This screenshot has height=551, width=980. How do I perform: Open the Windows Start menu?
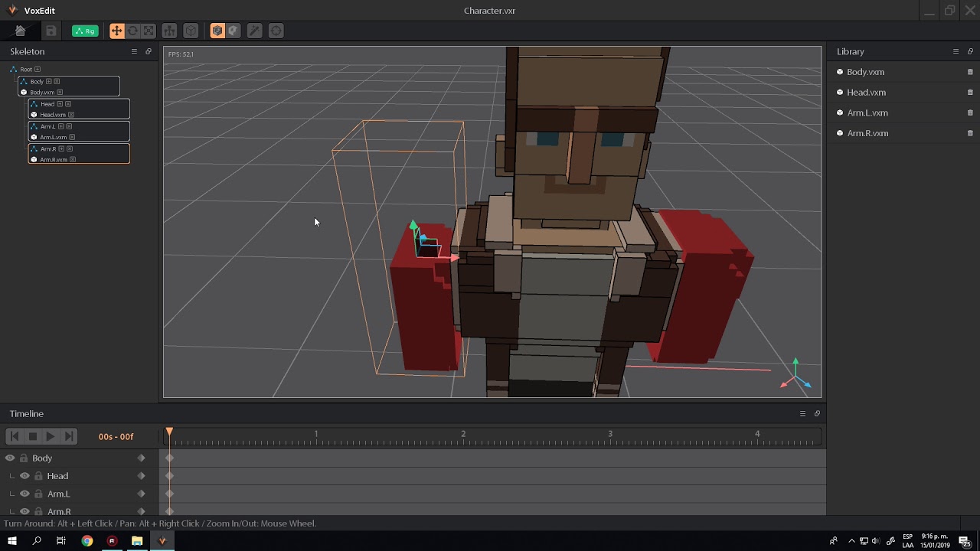tap(12, 540)
